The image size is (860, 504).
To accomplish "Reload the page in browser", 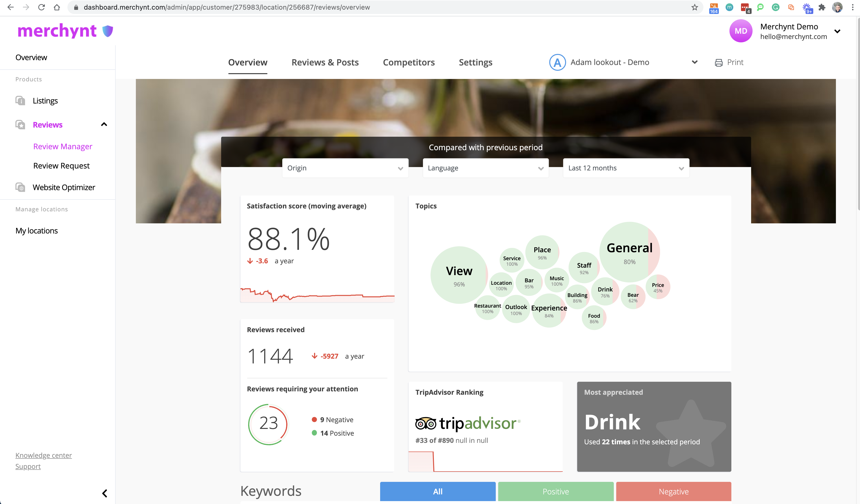I will (41, 7).
